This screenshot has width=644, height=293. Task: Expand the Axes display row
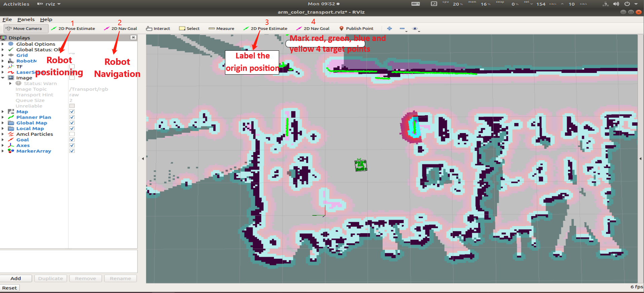3,145
